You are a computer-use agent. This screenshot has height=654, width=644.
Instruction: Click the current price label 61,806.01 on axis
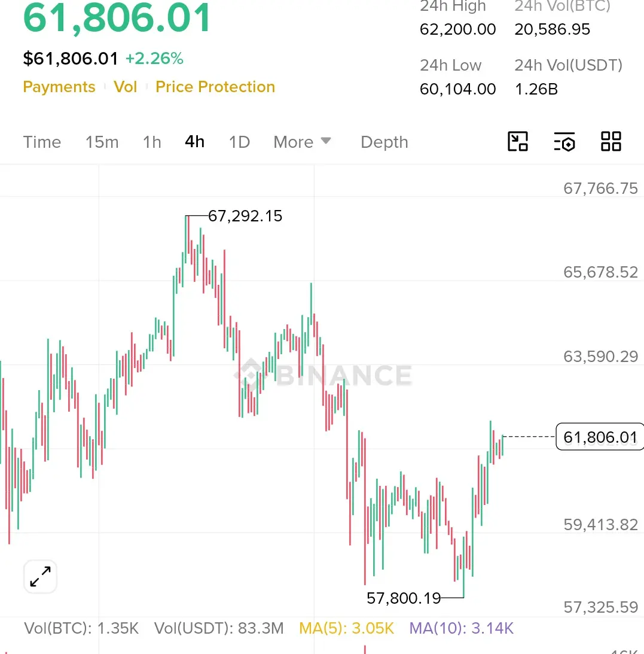coord(600,437)
